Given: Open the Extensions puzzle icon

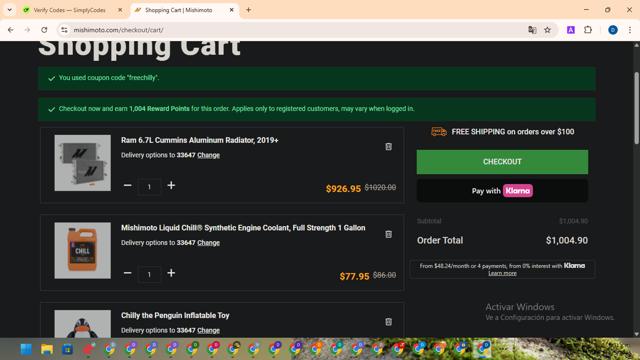Looking at the screenshot, I should 588,30.
